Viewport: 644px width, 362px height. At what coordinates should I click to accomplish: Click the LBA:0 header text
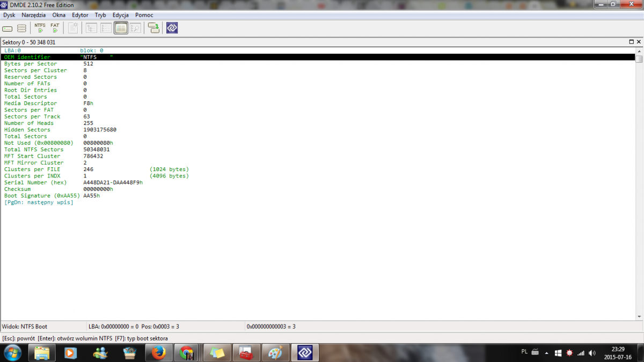(12, 50)
